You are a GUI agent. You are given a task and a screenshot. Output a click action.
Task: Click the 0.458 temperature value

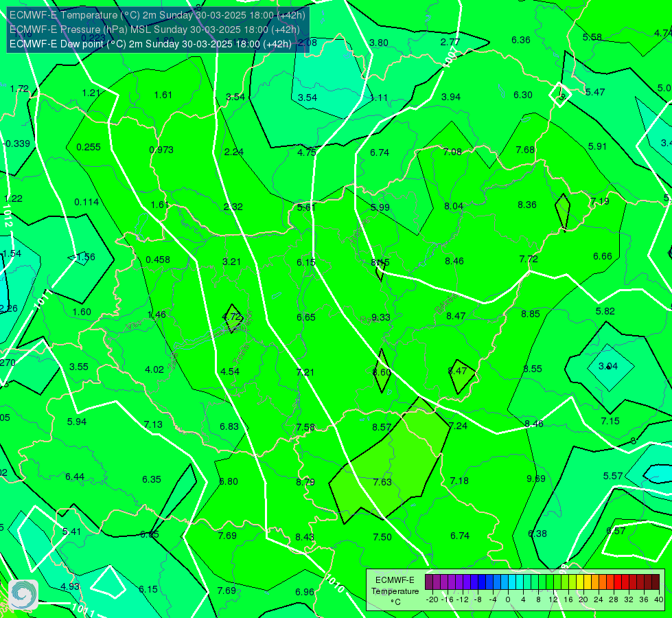point(158,260)
